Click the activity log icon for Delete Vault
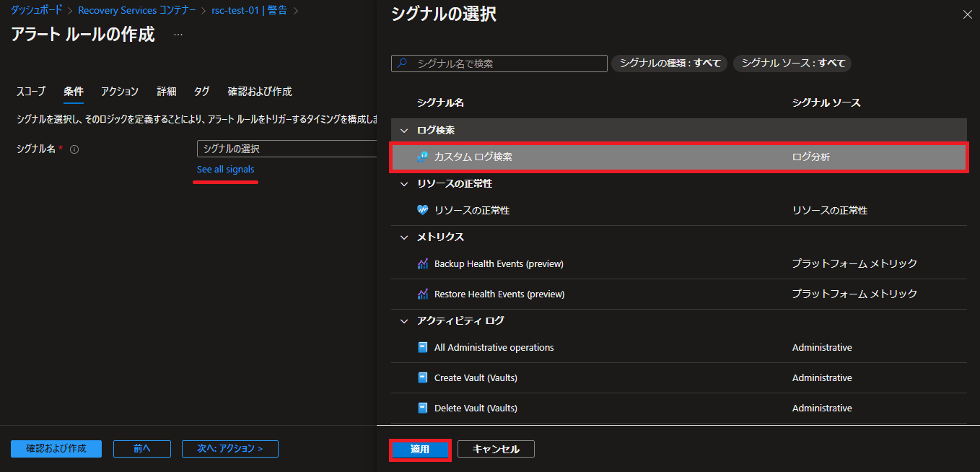 (423, 408)
